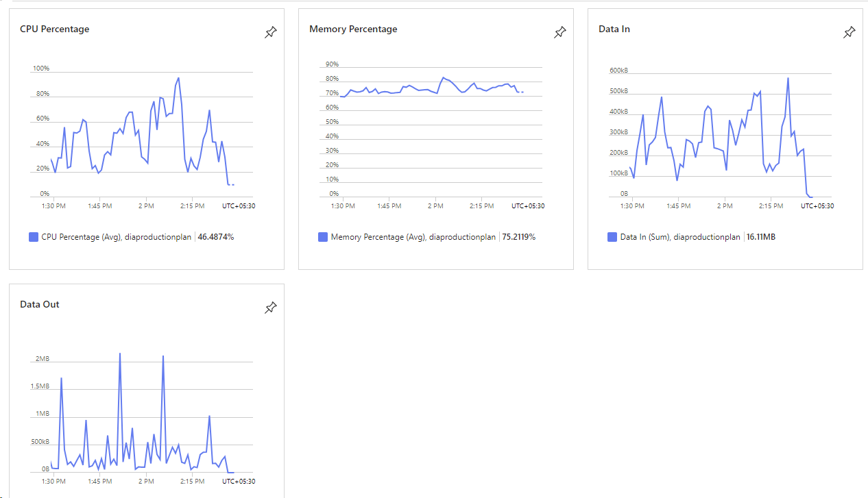Image resolution: width=868 pixels, height=498 pixels.
Task: Click the Memory Percentage legend color swatch
Action: 323,237
